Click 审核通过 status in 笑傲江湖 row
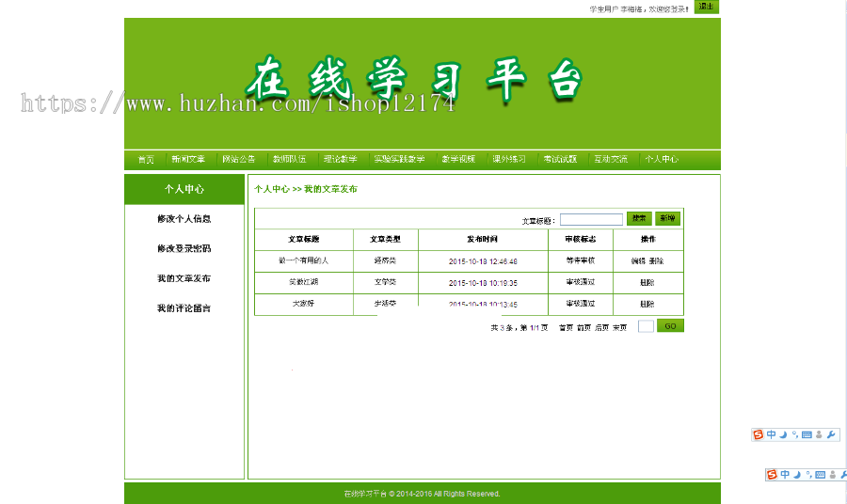Viewport: 847px width, 504px height. (x=581, y=282)
